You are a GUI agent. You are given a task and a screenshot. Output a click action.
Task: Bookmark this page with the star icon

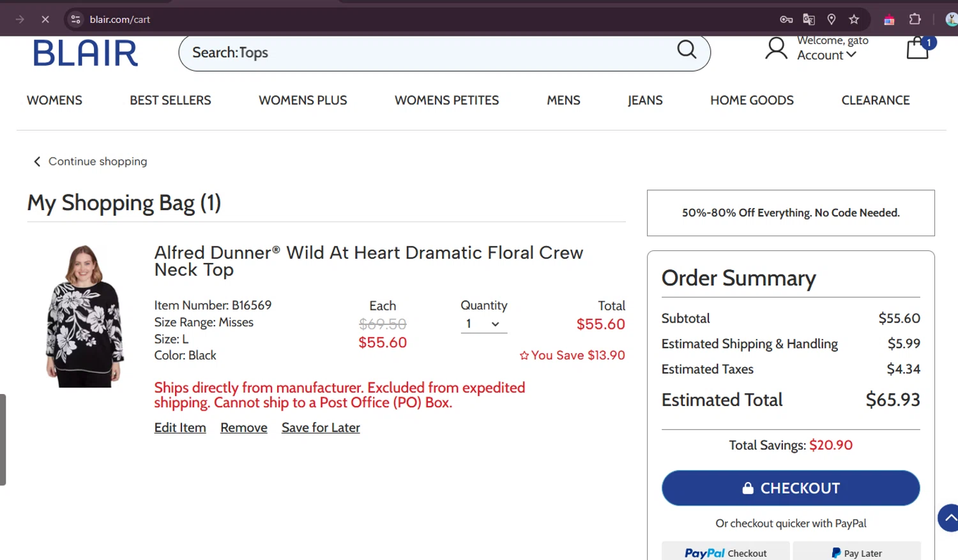click(x=854, y=19)
